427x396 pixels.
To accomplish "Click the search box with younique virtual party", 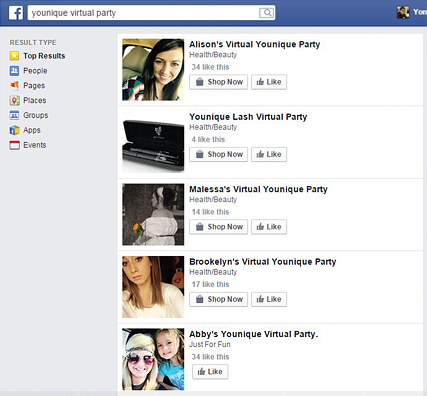I will (151, 13).
